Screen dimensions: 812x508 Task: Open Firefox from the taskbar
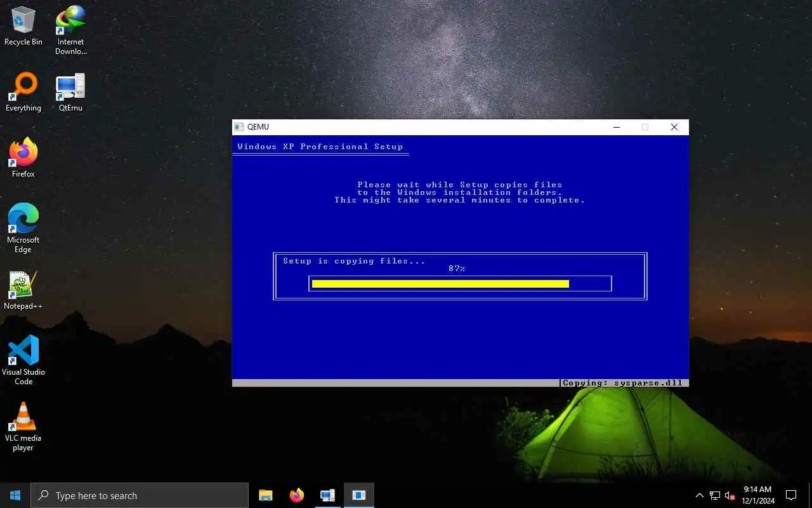point(296,495)
